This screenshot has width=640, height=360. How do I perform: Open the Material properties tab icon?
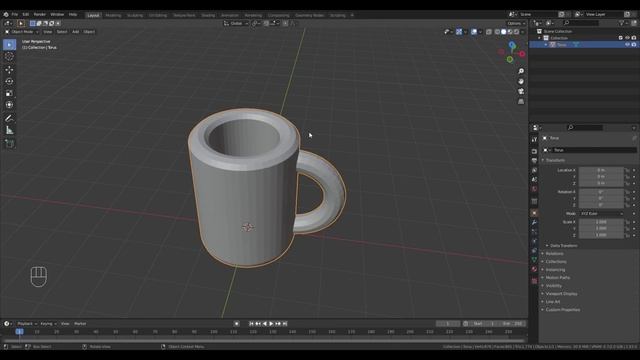click(x=534, y=269)
